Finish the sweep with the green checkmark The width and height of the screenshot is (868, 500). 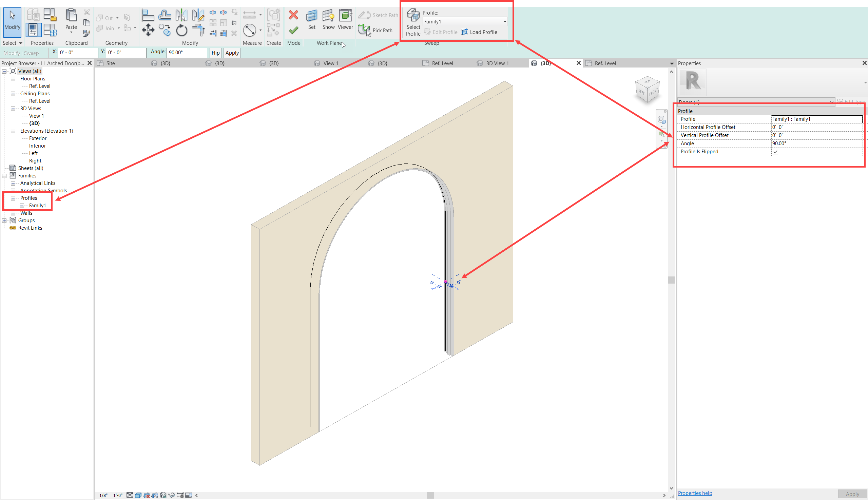click(293, 30)
